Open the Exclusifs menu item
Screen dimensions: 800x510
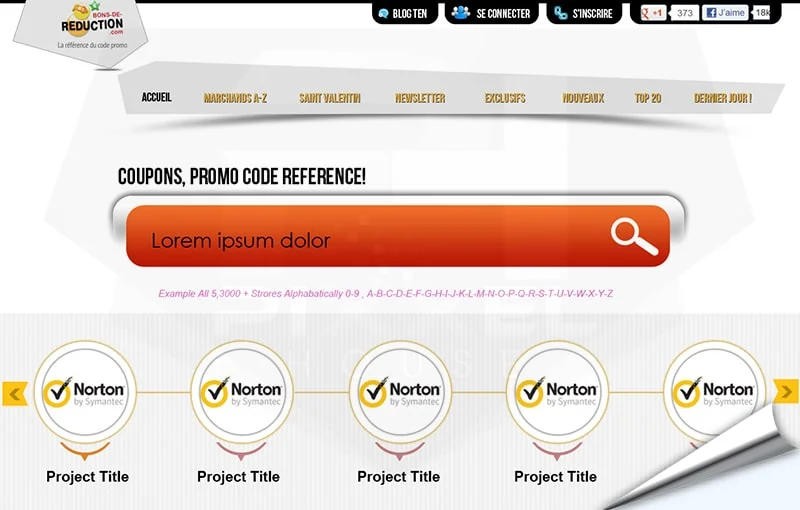tap(505, 98)
